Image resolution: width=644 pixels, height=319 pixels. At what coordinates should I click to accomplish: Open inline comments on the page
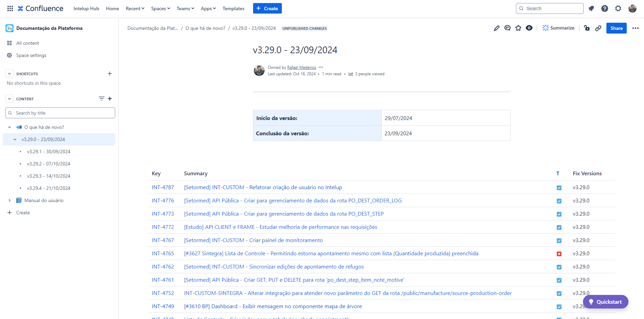[x=507, y=28]
